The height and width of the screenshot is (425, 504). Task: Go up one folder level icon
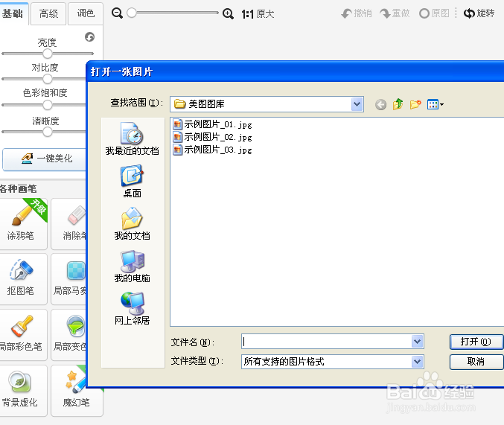pyautogui.click(x=398, y=104)
